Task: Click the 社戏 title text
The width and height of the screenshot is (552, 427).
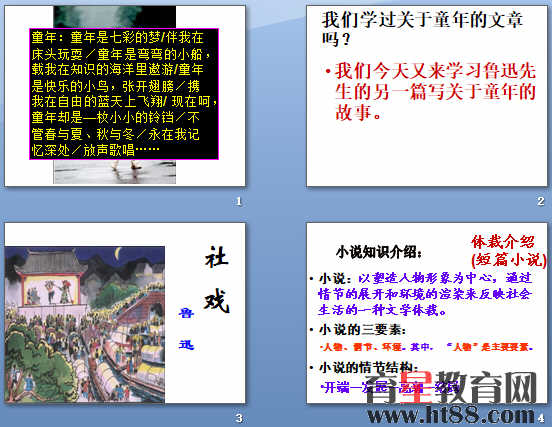Action: (217, 280)
